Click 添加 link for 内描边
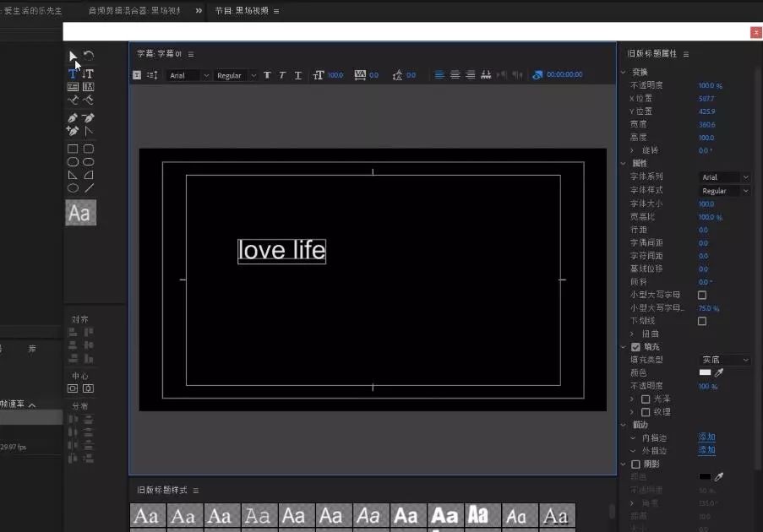The height and width of the screenshot is (532, 763). [706, 437]
